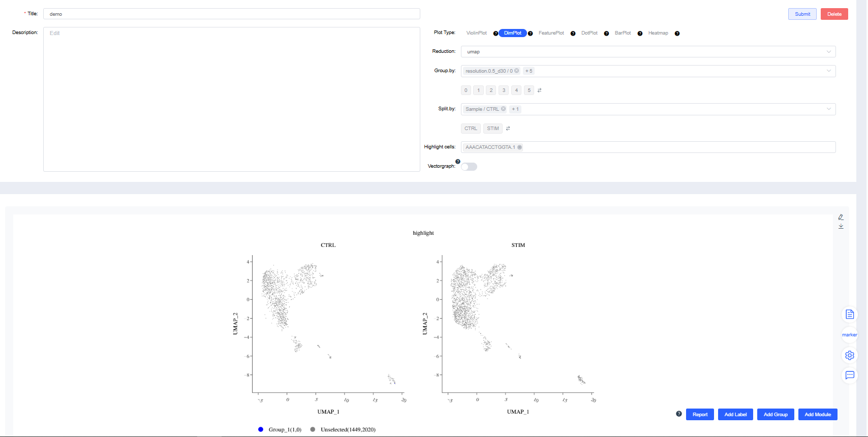Click the help icon next to Report
The image size is (868, 437).
679,414
